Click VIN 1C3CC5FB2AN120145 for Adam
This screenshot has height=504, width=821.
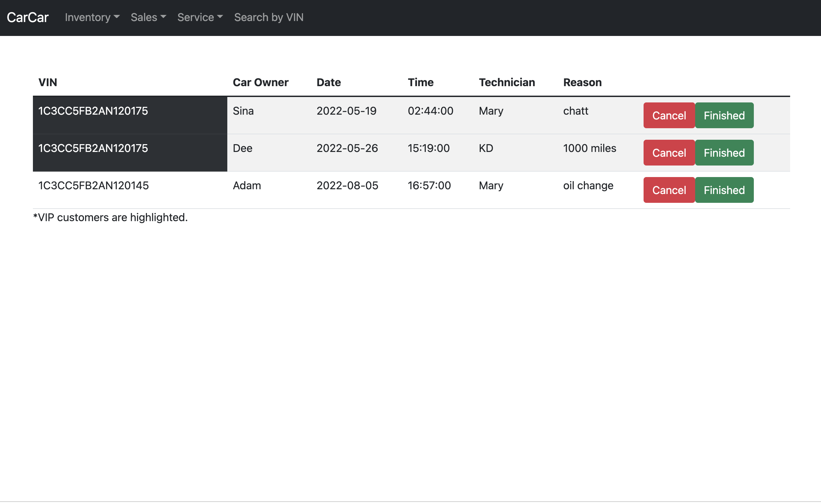click(x=94, y=185)
